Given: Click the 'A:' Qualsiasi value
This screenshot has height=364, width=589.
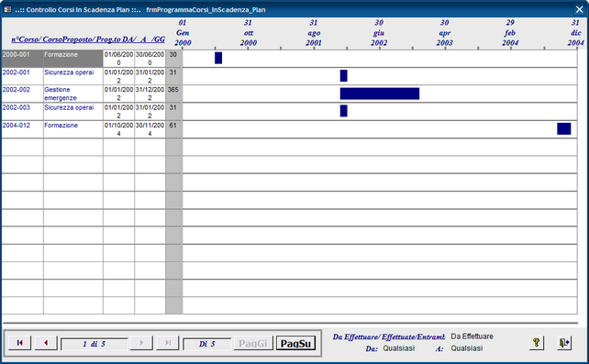Looking at the screenshot, I should [467, 348].
